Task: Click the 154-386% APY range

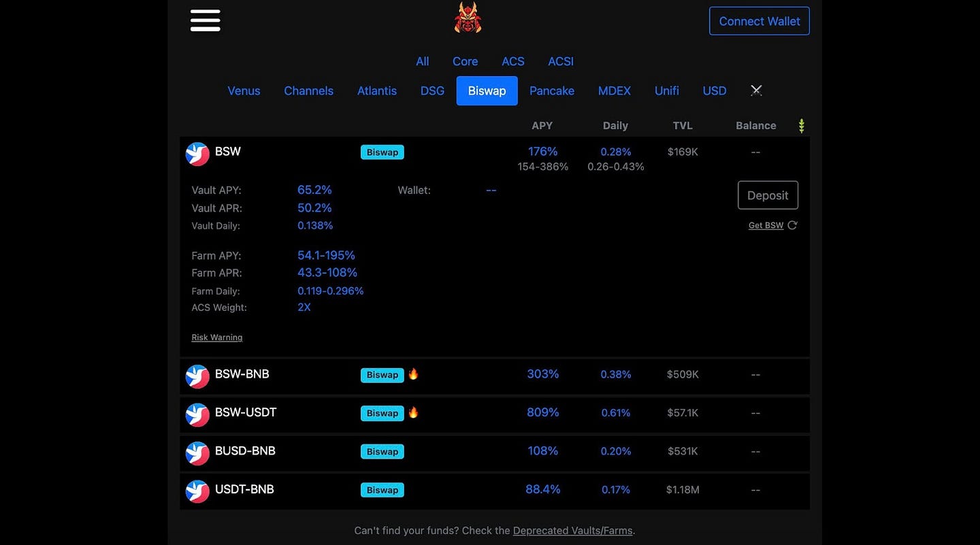Action: click(x=542, y=167)
